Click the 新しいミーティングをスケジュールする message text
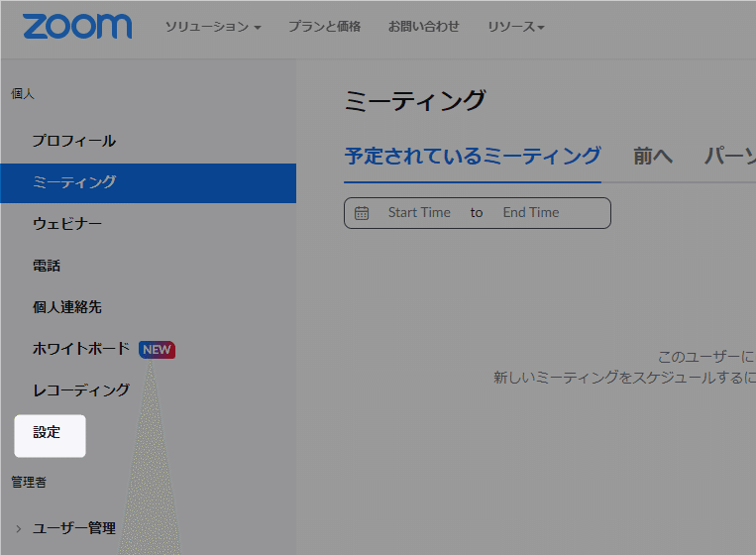The image size is (756, 555). pos(625,378)
